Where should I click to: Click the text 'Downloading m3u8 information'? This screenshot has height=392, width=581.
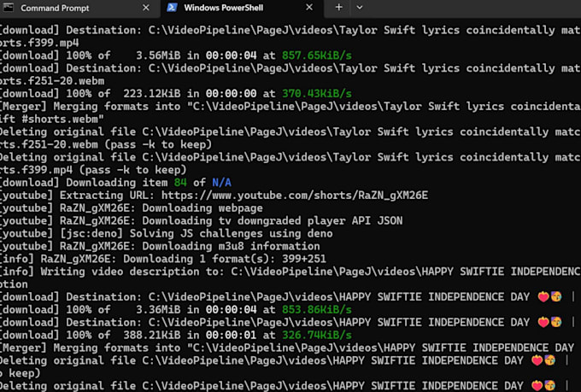(231, 246)
